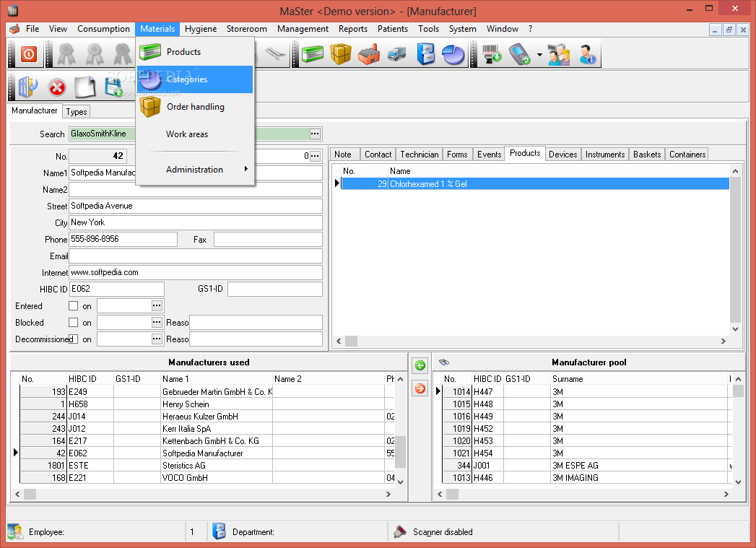Switch to the Technician tab
The height and width of the screenshot is (548, 756).
[x=420, y=155]
